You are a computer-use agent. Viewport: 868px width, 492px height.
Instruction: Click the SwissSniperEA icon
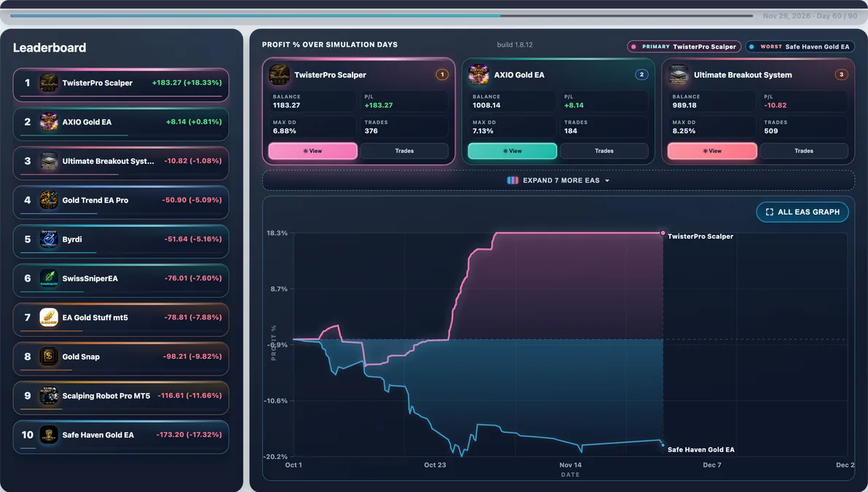point(49,278)
